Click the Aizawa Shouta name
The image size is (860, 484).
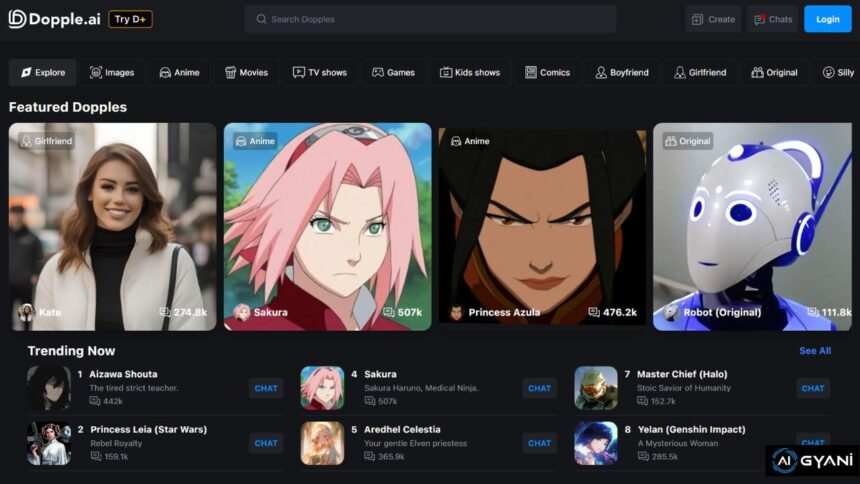[123, 374]
